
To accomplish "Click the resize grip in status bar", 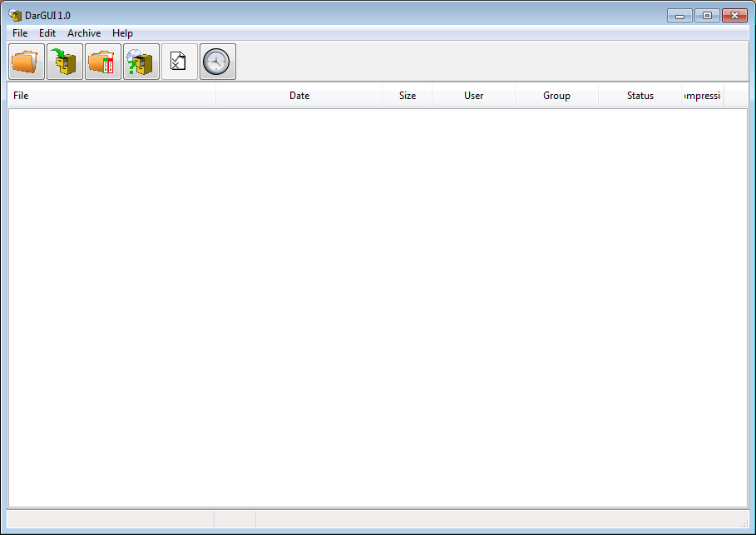I will pos(744,523).
